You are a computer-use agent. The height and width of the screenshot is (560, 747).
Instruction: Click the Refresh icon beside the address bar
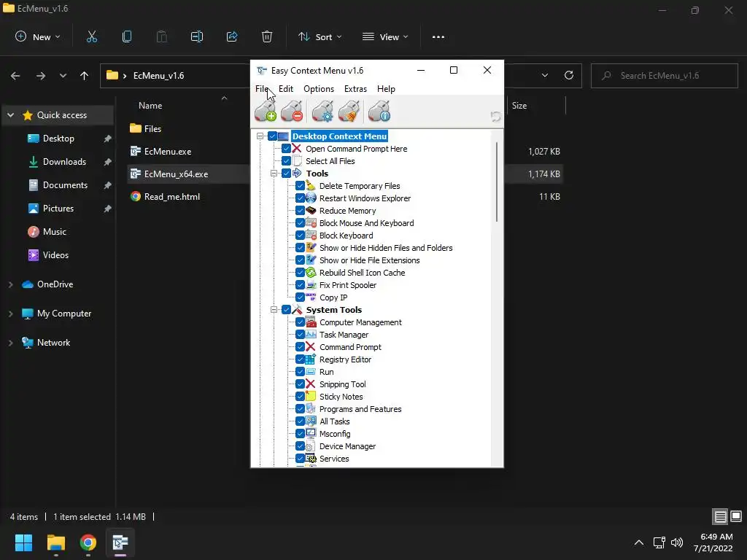coord(569,75)
